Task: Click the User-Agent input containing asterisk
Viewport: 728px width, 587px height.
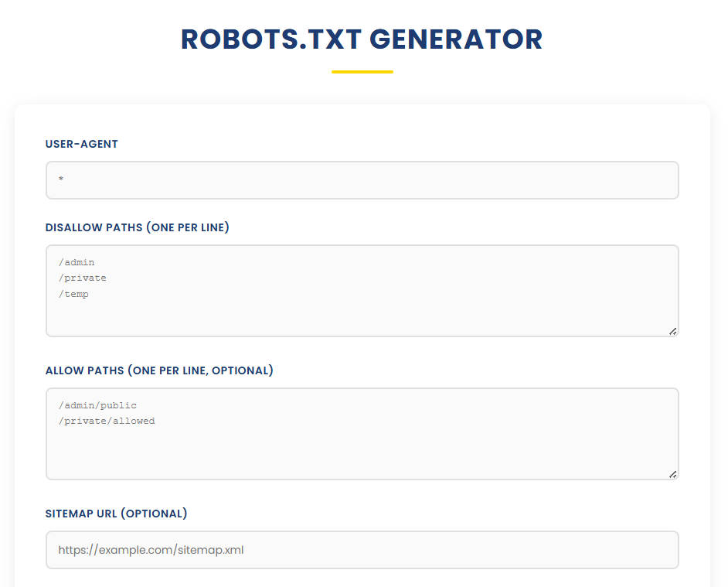Action: tap(362, 179)
